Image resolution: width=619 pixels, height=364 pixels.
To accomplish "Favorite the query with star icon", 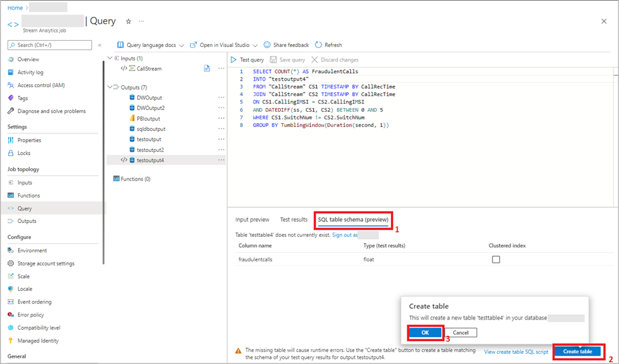I will [128, 22].
